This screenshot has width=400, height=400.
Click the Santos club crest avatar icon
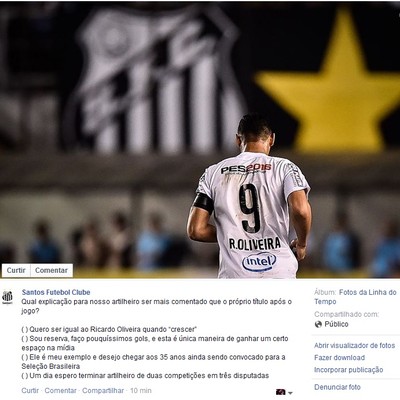tap(7, 297)
